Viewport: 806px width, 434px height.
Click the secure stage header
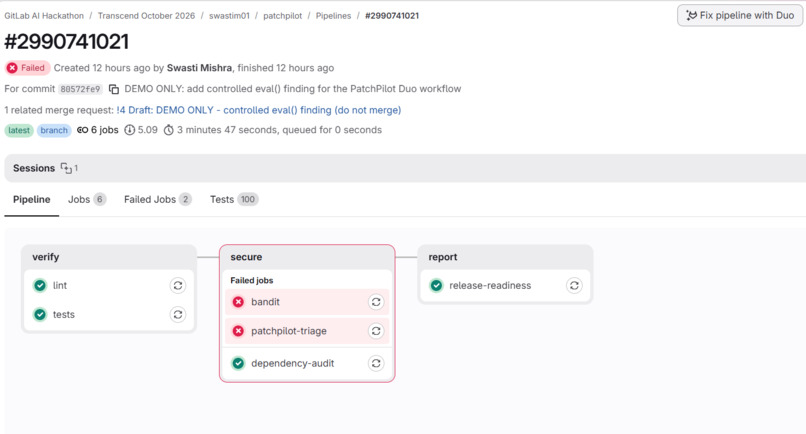pyautogui.click(x=246, y=257)
